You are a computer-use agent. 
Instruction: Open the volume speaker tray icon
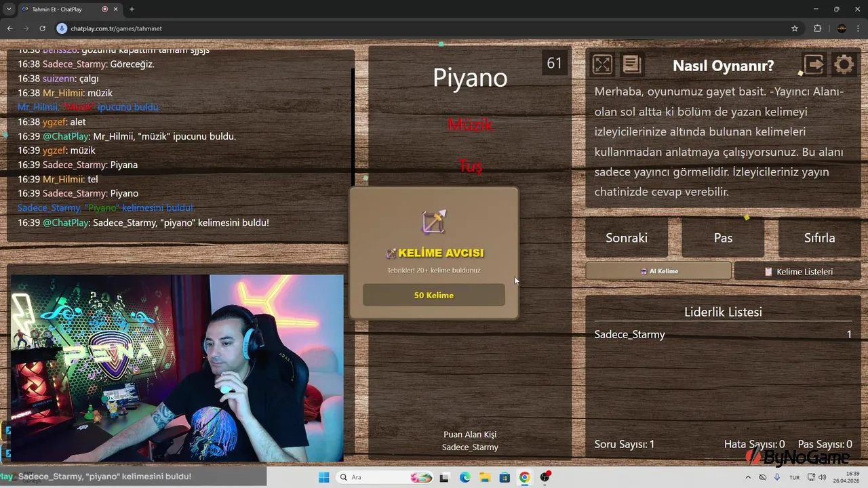[823, 477]
